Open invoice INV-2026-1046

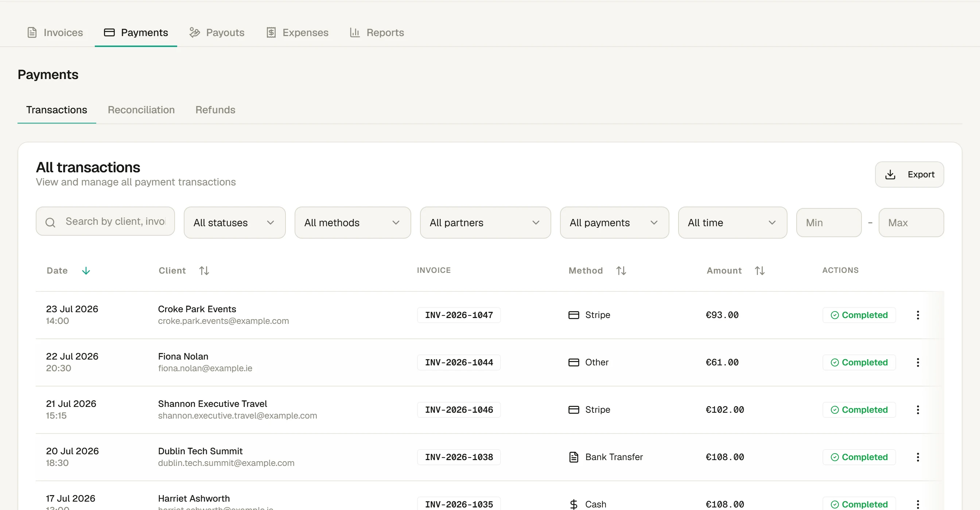459,410
